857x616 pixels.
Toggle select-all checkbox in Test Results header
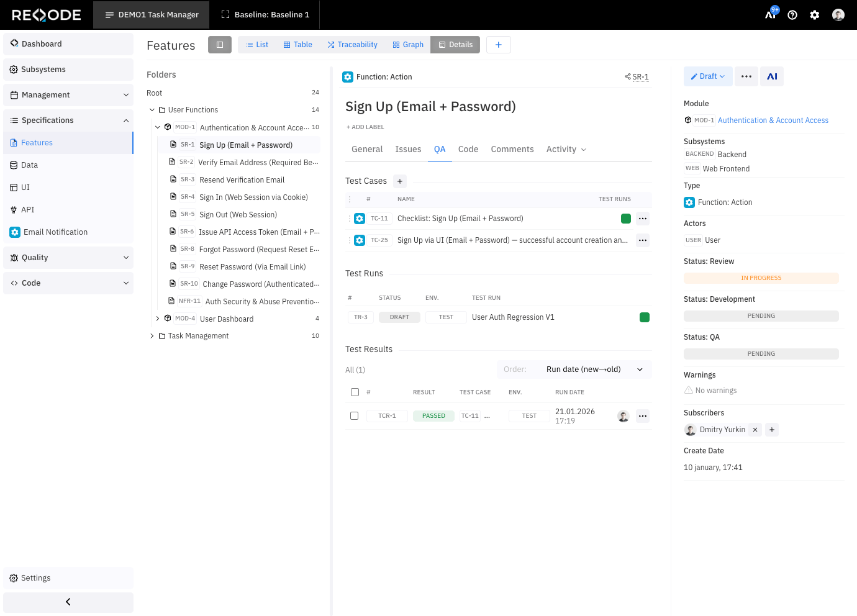[355, 392]
